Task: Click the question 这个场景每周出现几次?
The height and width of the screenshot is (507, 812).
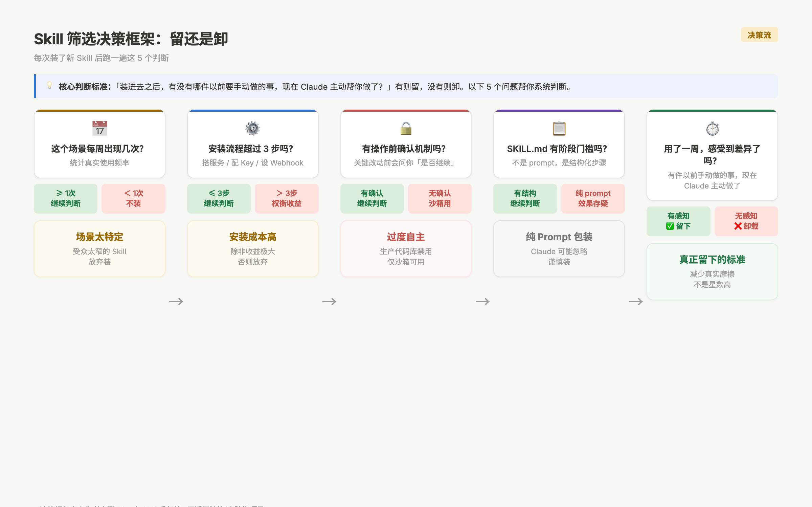Action: click(x=97, y=149)
